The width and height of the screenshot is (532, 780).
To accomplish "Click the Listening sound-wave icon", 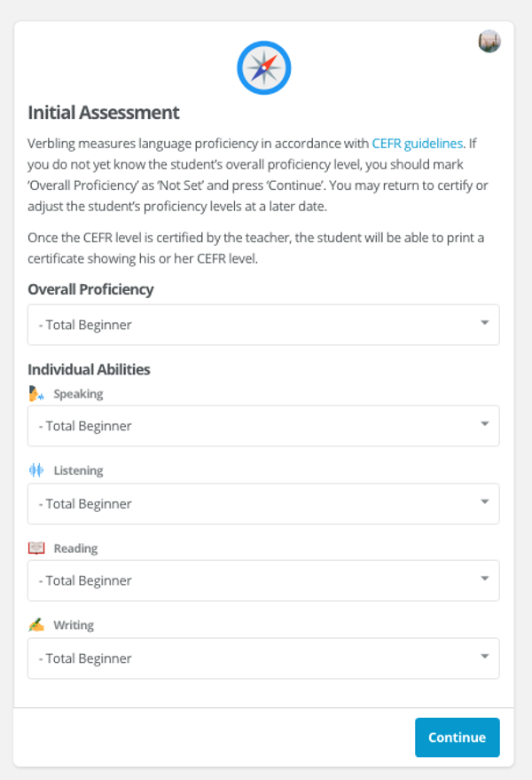I will 36,470.
